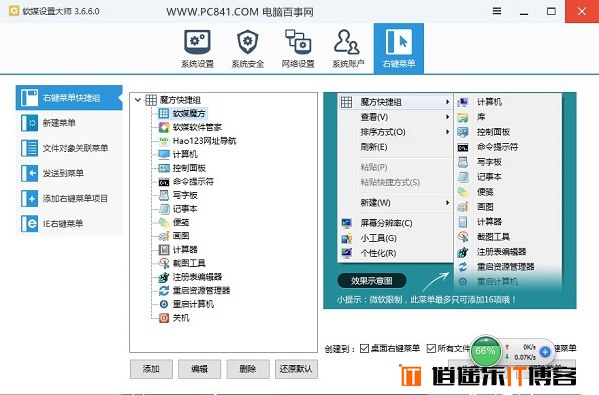Click the 软媒魔方 icon in tree
599x395 pixels.
pos(164,113)
